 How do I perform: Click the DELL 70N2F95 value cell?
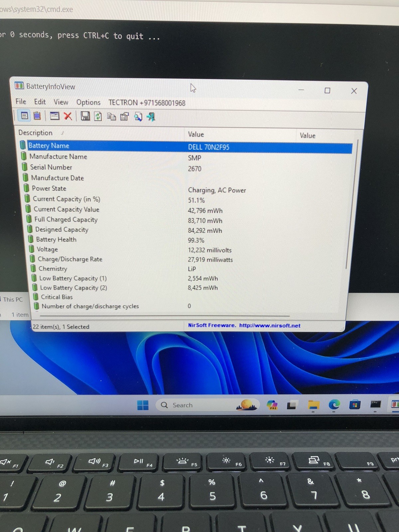pyautogui.click(x=209, y=147)
